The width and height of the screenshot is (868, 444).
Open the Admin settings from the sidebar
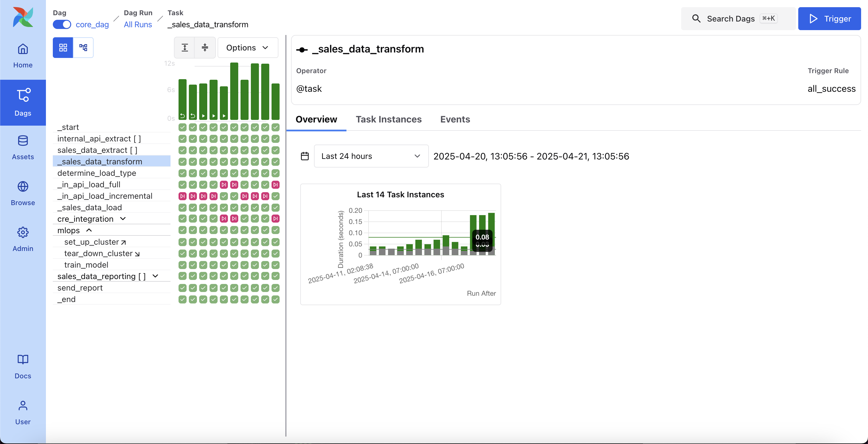pyautogui.click(x=23, y=239)
